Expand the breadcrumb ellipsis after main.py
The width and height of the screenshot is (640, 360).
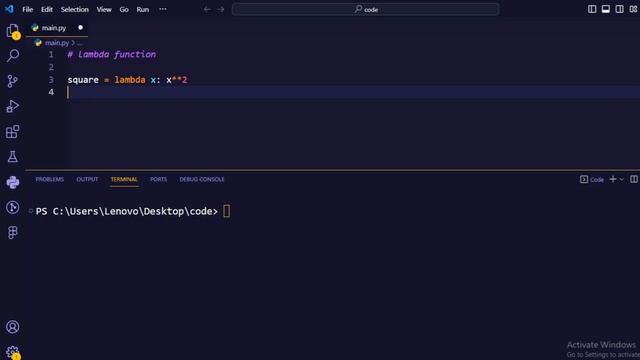pos(80,43)
